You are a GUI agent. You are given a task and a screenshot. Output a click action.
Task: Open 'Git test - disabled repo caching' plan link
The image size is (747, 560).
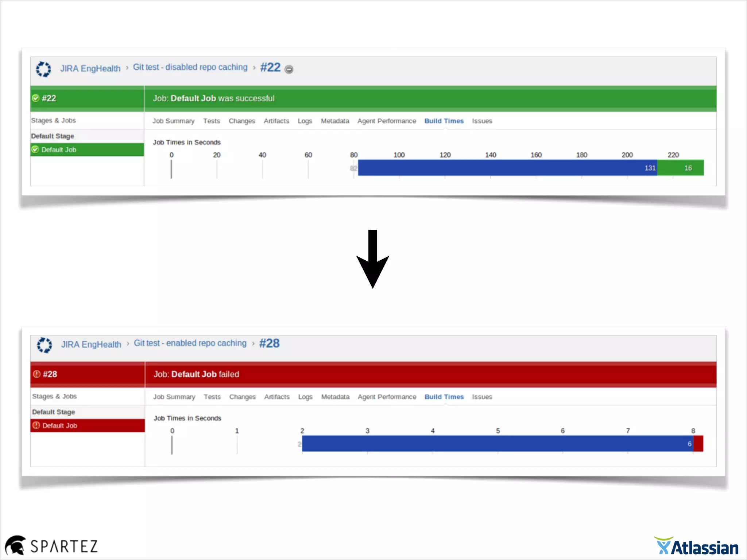coord(190,67)
